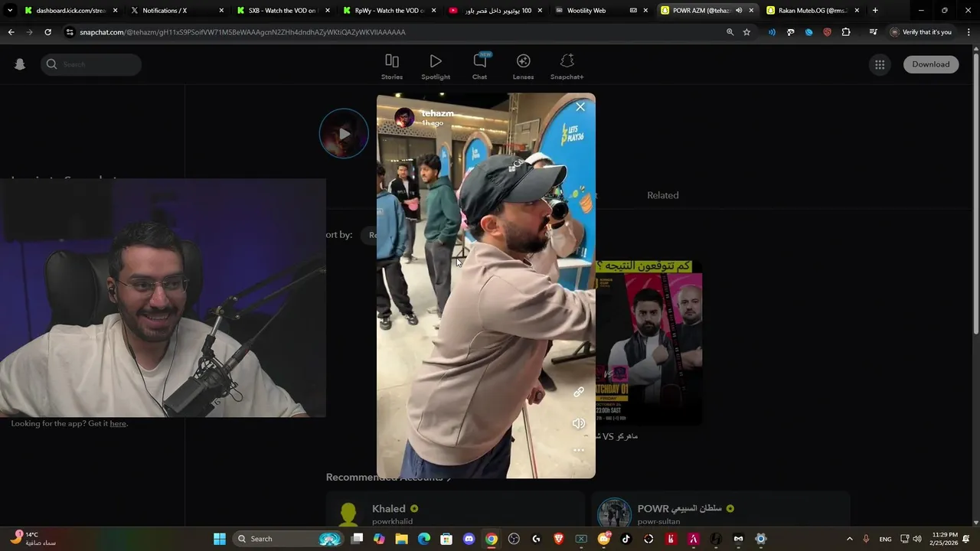
Task: Open the Windows Start menu
Action: pyautogui.click(x=219, y=539)
